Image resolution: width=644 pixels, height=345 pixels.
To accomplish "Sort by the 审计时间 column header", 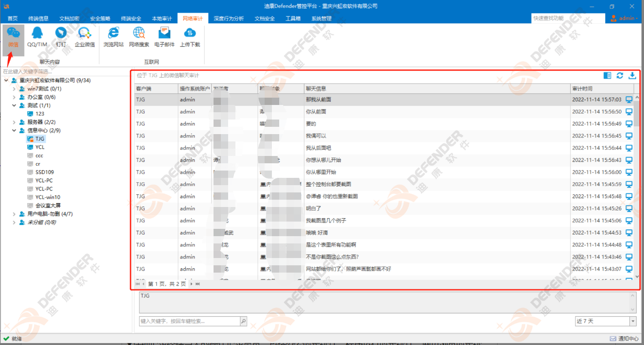I will point(602,88).
